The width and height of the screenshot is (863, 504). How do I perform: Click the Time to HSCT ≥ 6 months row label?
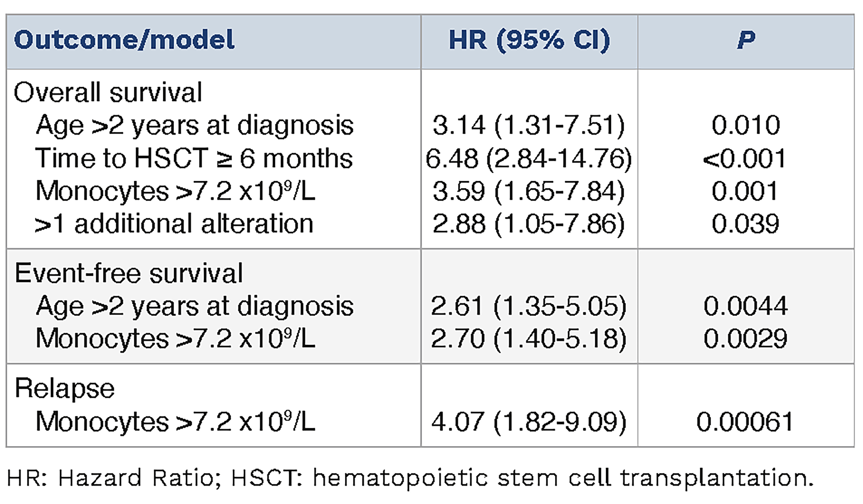coord(194,158)
